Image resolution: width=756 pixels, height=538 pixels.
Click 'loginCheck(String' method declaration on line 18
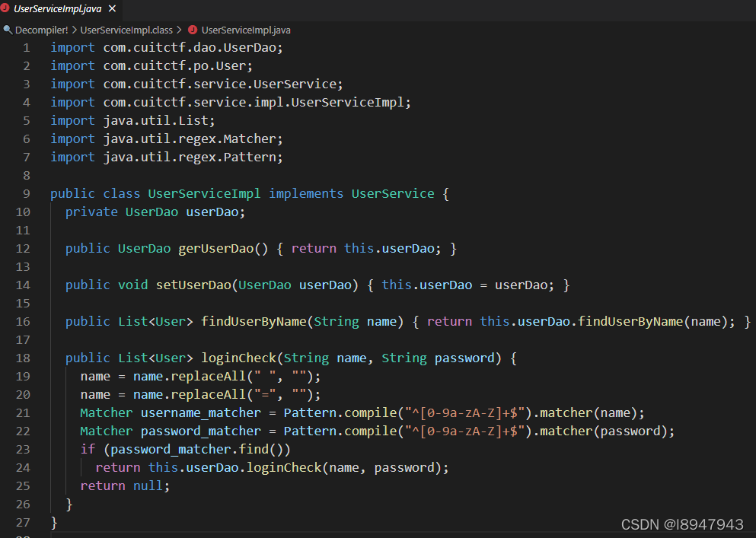pyautogui.click(x=265, y=358)
